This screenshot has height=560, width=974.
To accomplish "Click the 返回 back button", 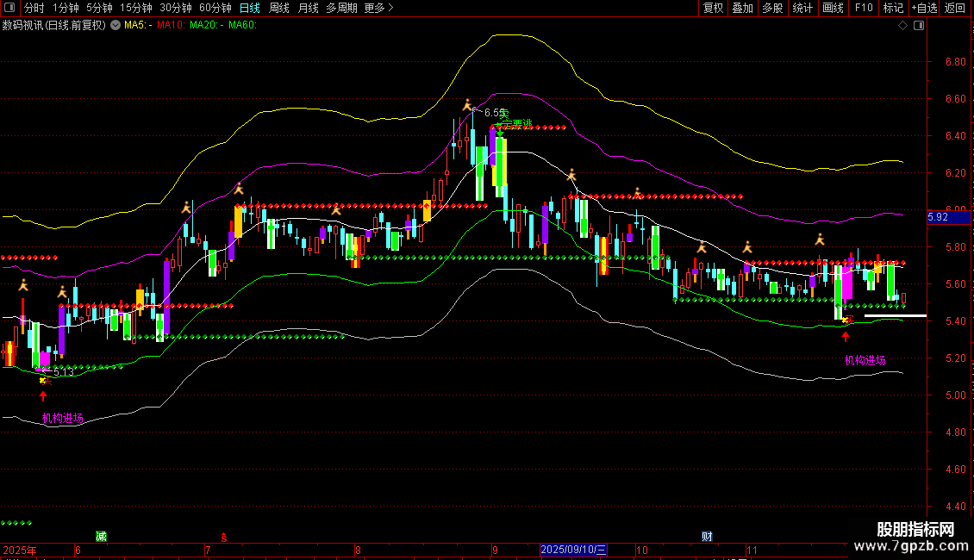I will pyautogui.click(x=955, y=8).
